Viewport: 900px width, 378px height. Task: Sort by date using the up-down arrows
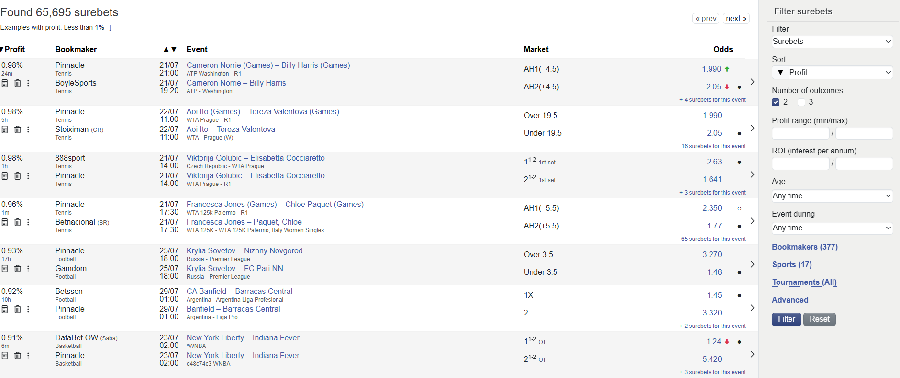170,49
